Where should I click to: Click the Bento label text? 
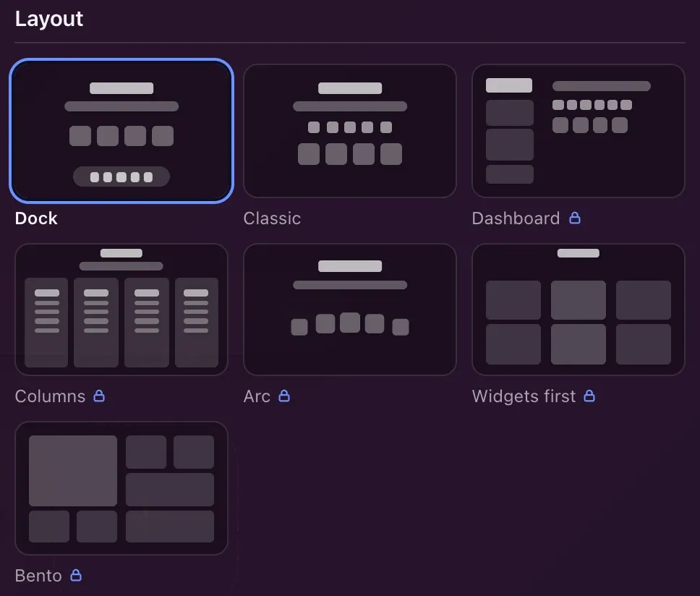coord(38,576)
